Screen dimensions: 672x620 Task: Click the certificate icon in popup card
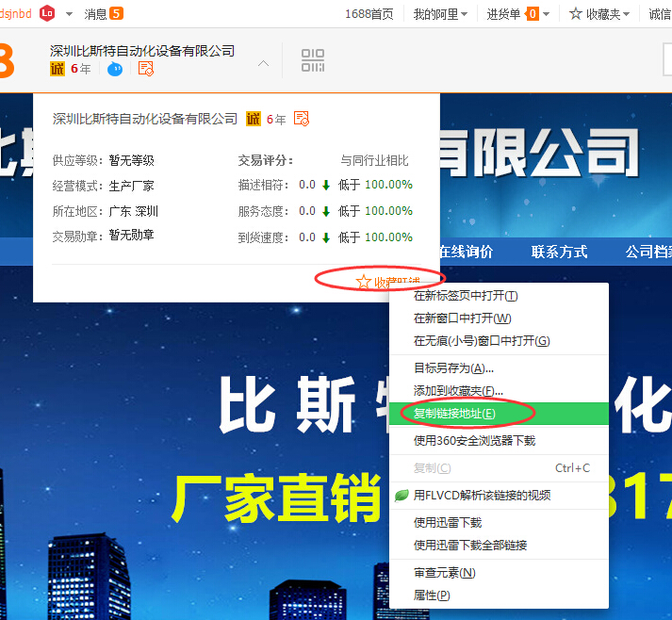302,119
